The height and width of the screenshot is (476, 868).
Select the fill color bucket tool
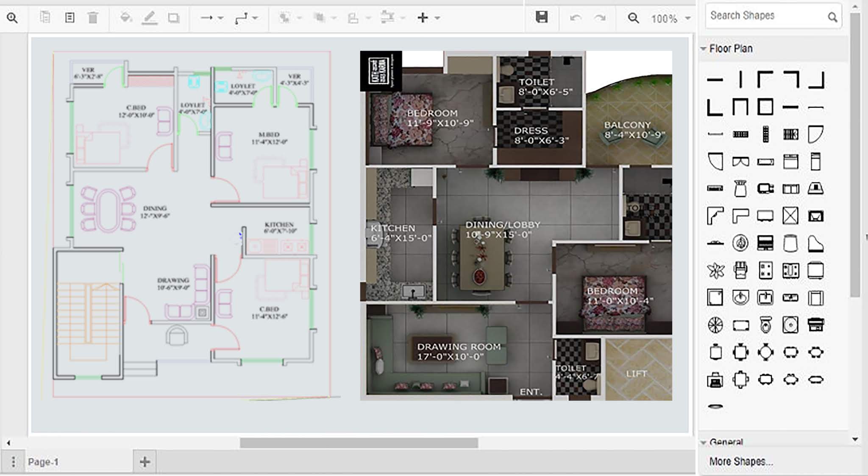125,18
